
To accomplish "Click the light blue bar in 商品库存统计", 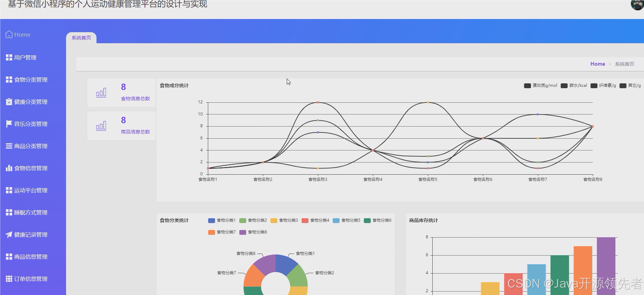I will coord(536,279).
